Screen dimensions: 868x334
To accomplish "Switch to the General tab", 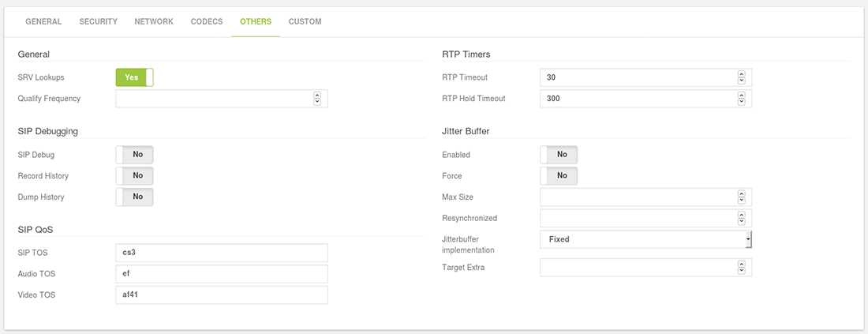I will pyautogui.click(x=43, y=21).
